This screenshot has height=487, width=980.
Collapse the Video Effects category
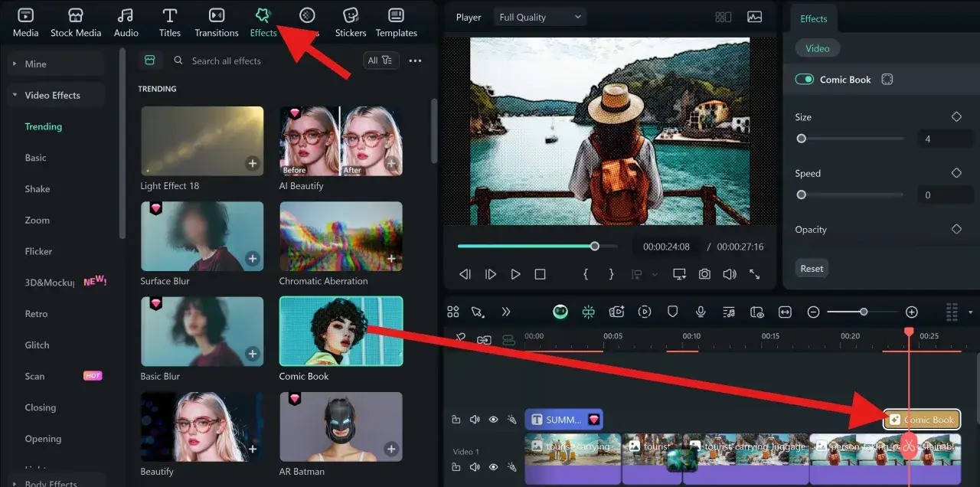click(x=15, y=95)
